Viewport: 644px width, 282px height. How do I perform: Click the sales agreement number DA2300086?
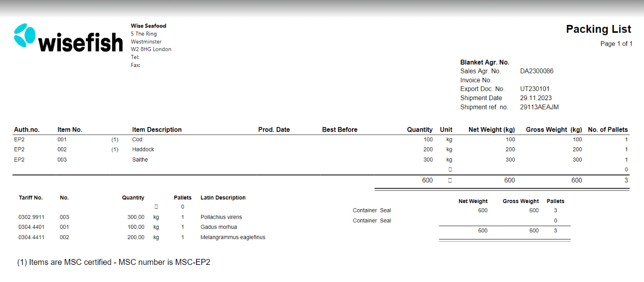[537, 71]
